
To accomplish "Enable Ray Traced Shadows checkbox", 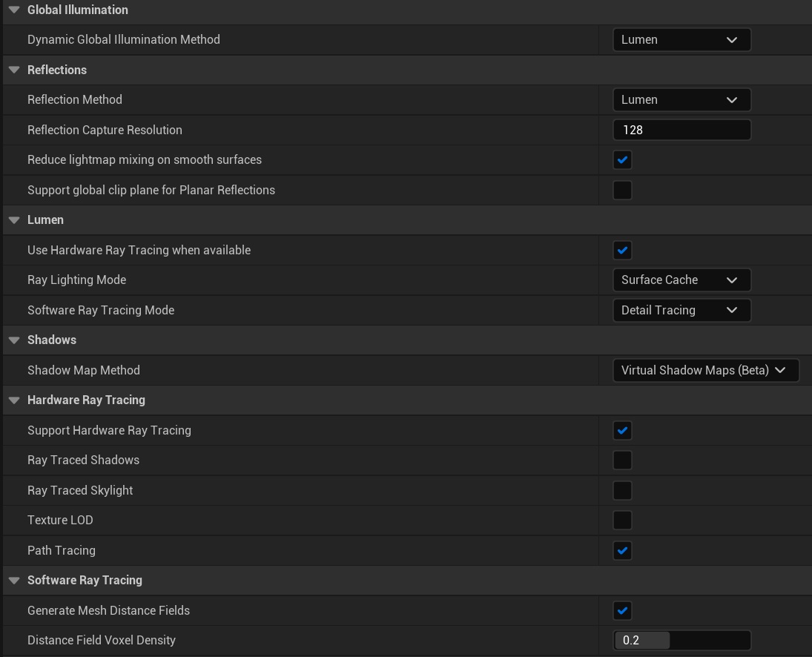I will coord(622,460).
